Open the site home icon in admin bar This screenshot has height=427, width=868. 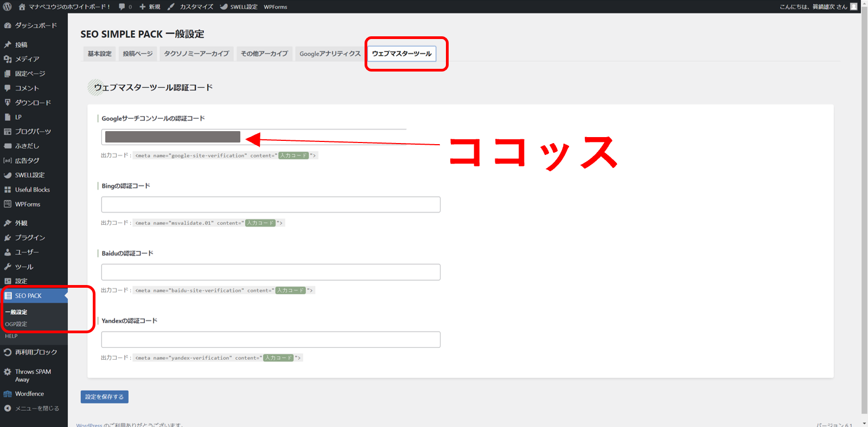click(22, 7)
